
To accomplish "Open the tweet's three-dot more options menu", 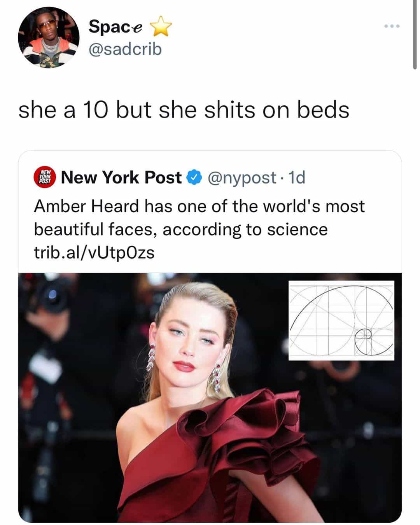I will (x=391, y=26).
